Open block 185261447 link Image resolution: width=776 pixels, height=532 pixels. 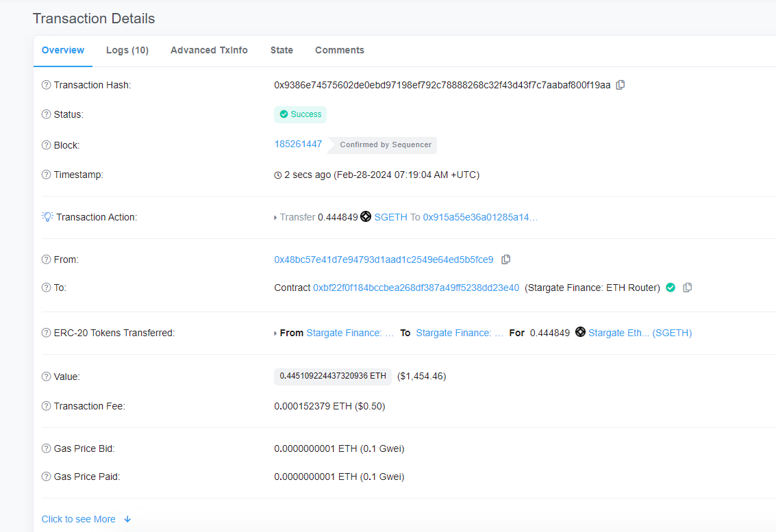click(x=298, y=144)
